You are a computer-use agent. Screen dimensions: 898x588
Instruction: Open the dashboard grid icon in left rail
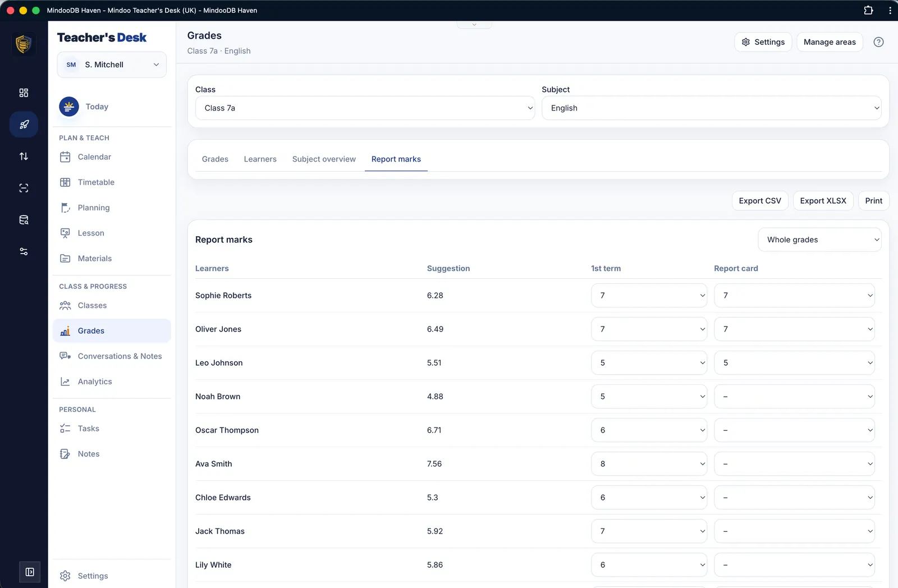click(x=24, y=93)
